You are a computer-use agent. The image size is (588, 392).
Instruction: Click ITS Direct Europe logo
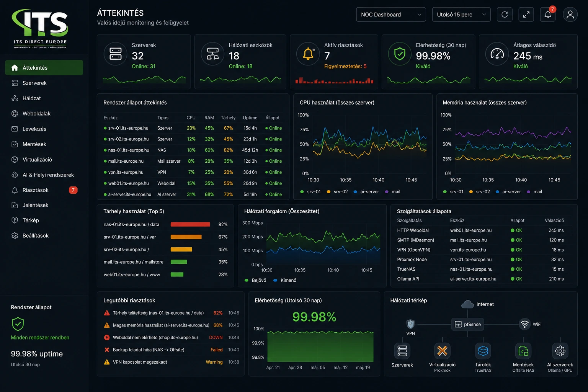pyautogui.click(x=40, y=29)
